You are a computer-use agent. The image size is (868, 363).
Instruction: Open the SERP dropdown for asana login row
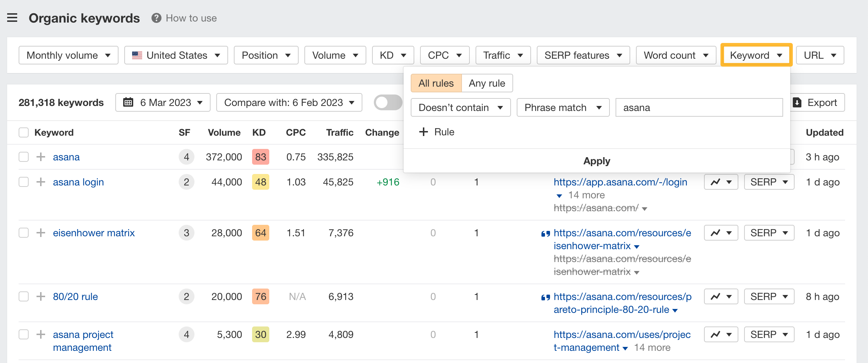[769, 182]
